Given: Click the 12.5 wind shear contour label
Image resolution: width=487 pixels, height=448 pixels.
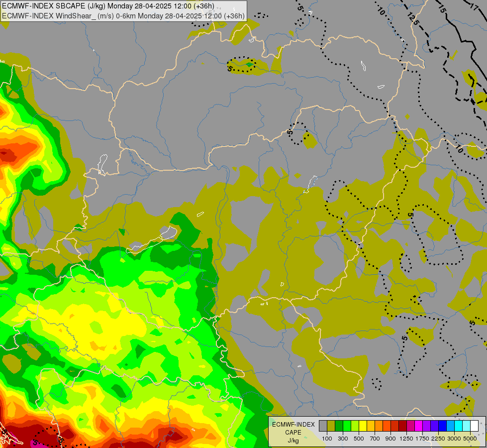Looking at the screenshot, I should [x=412, y=18].
